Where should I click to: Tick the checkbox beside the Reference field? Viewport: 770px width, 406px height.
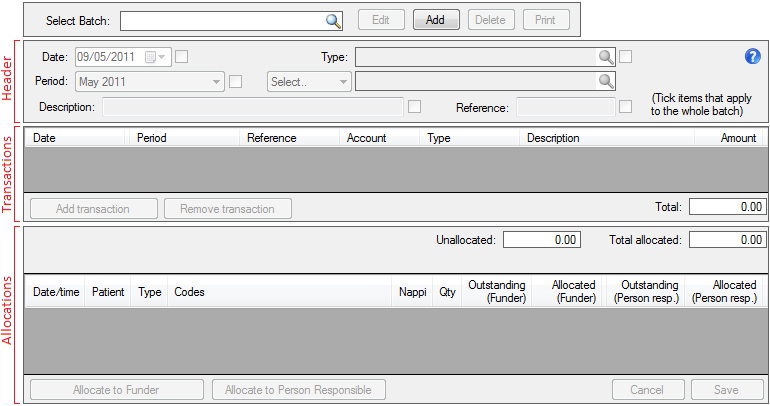(626, 107)
